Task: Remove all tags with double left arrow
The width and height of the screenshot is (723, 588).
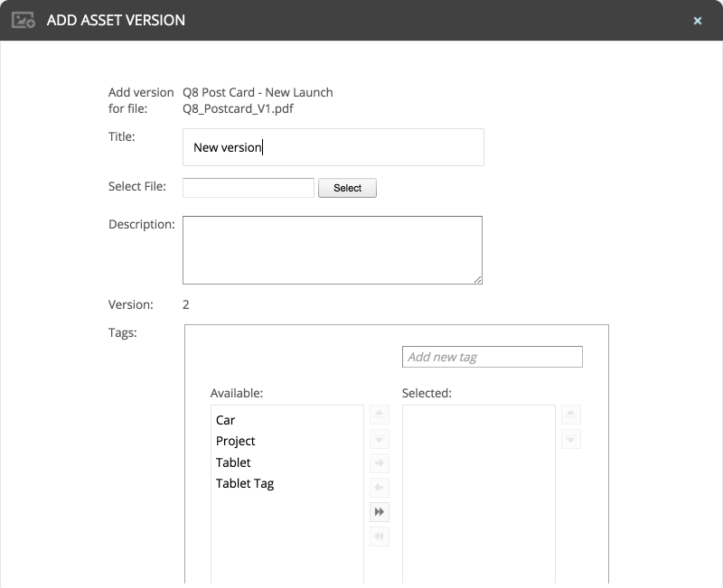Action: pos(380,537)
